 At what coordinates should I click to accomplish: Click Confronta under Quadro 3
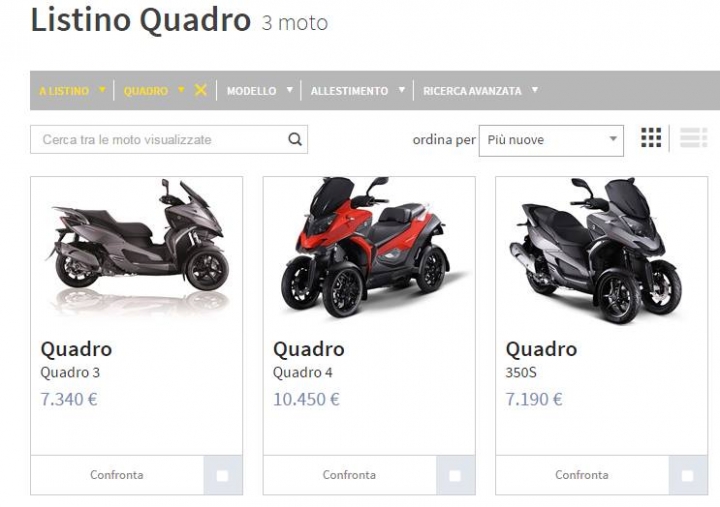[117, 475]
